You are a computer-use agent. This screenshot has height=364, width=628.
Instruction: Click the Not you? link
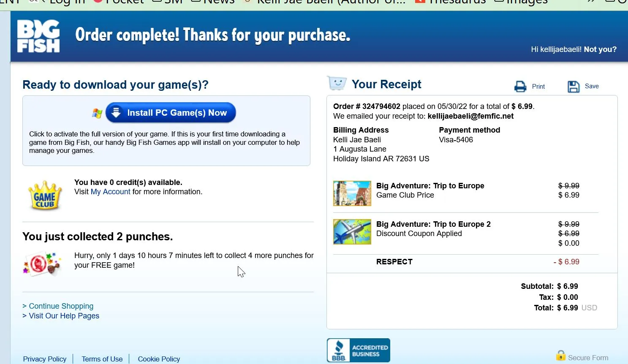point(600,49)
